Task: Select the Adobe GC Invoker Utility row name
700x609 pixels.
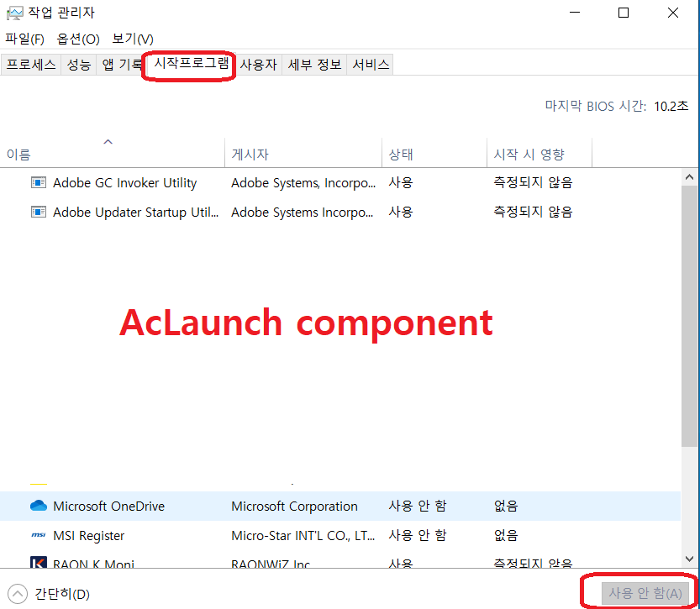Action: tap(124, 182)
